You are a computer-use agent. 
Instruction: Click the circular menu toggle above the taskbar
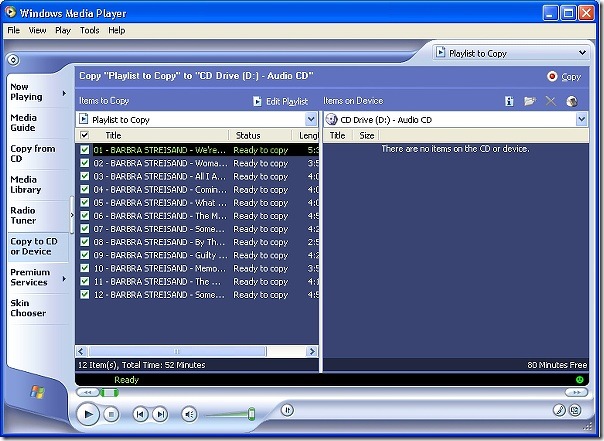click(x=13, y=60)
